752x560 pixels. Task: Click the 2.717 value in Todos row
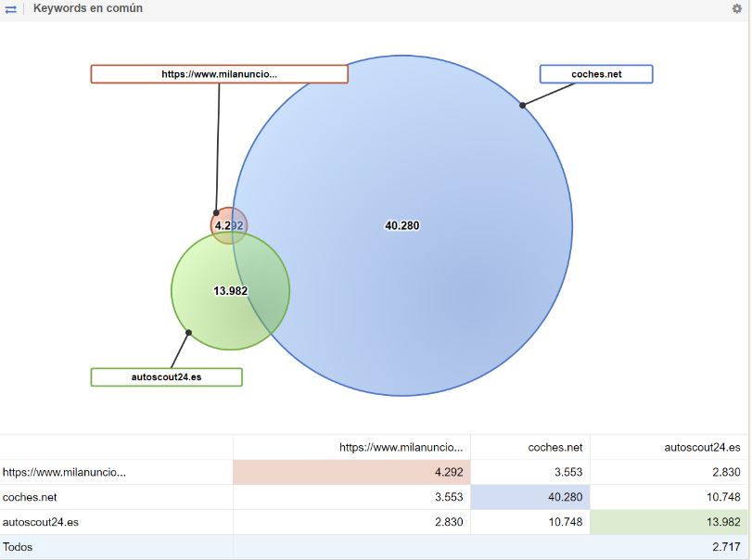[725, 547]
